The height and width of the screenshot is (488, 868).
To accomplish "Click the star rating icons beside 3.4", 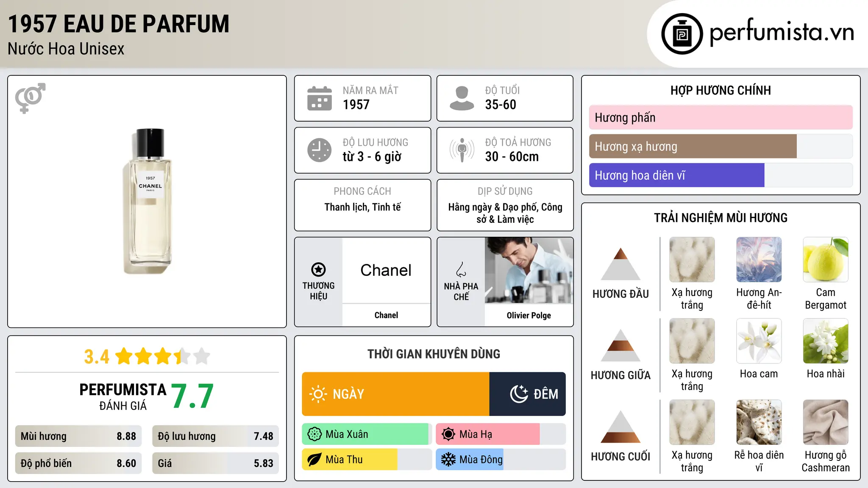I will click(163, 356).
